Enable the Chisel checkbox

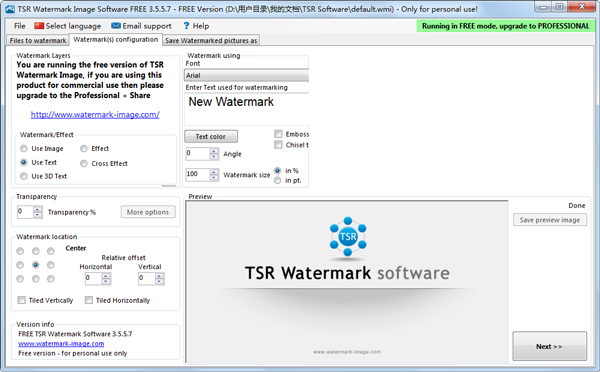278,145
